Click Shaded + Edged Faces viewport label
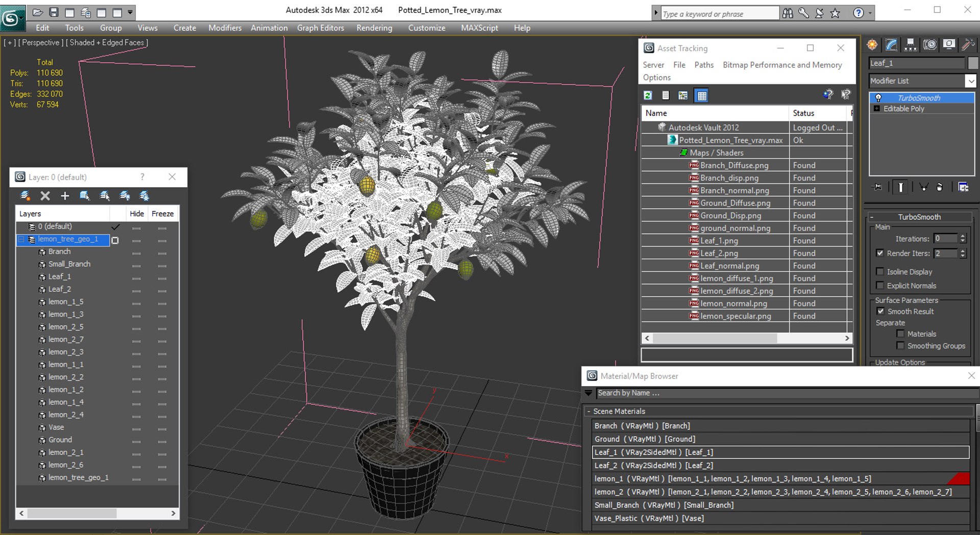 107,42
